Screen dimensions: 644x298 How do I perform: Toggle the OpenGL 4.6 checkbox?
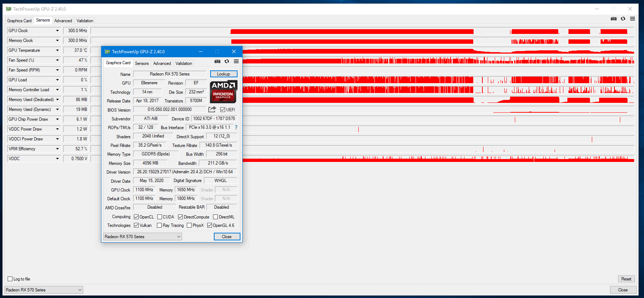209,225
